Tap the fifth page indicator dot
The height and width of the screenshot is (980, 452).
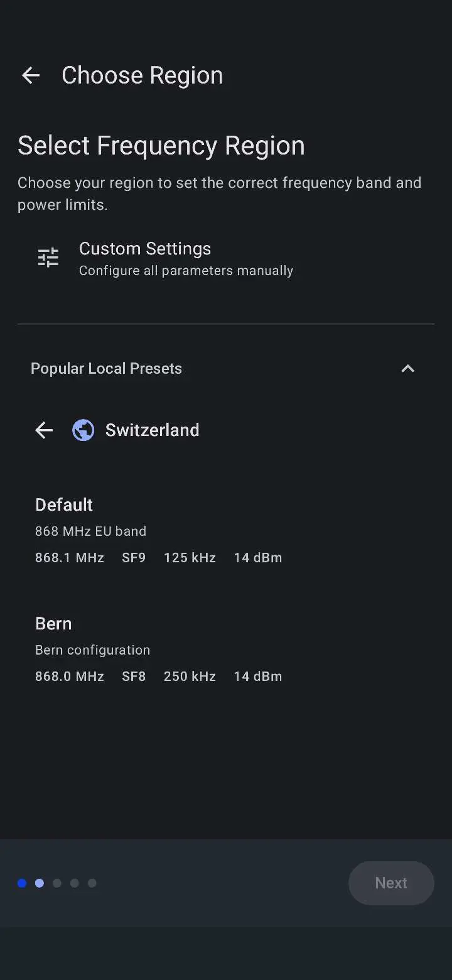92,883
